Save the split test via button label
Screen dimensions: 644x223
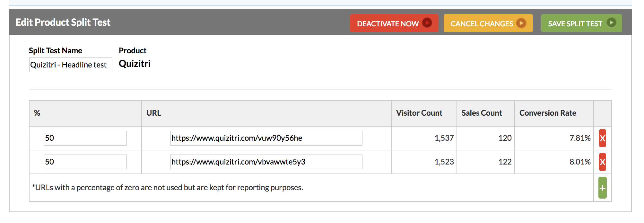(575, 24)
